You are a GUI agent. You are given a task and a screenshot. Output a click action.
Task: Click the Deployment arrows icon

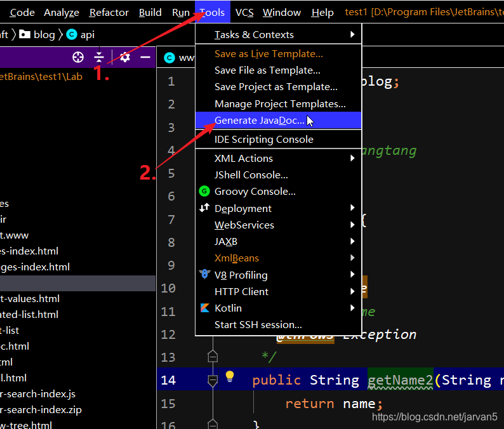tap(204, 208)
